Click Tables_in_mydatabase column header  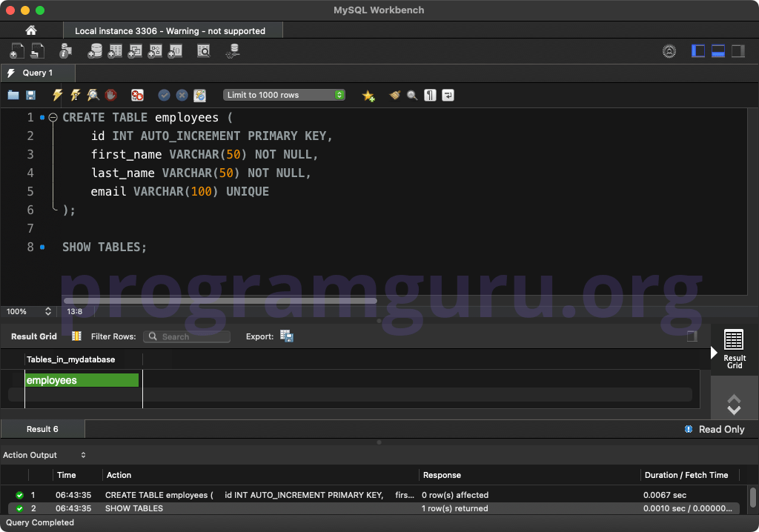pos(84,359)
